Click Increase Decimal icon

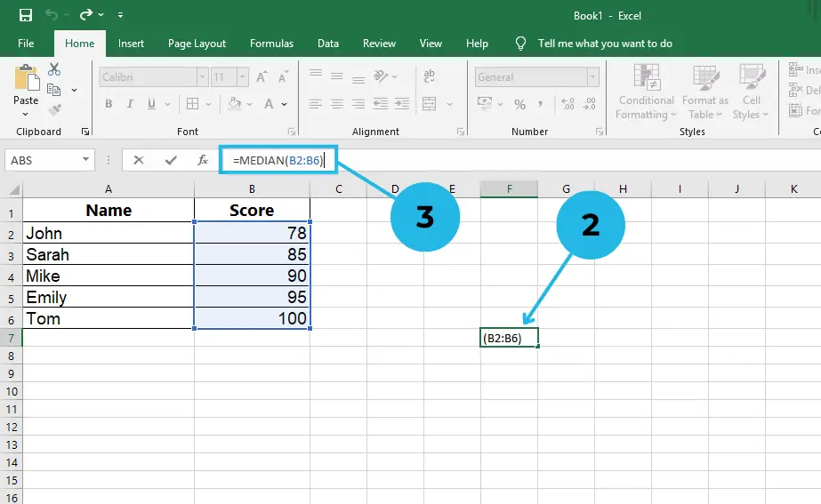(567, 104)
